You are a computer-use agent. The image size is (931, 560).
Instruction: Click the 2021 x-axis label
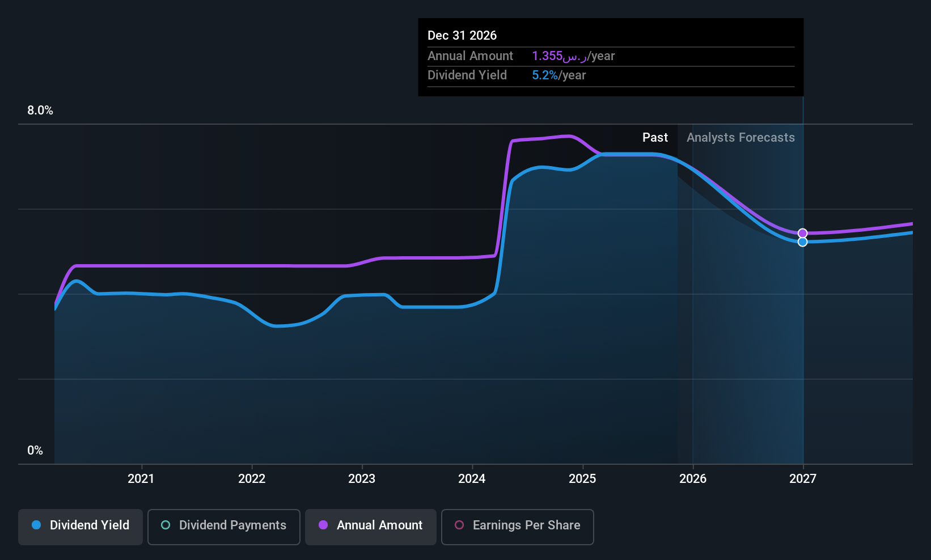pyautogui.click(x=141, y=479)
